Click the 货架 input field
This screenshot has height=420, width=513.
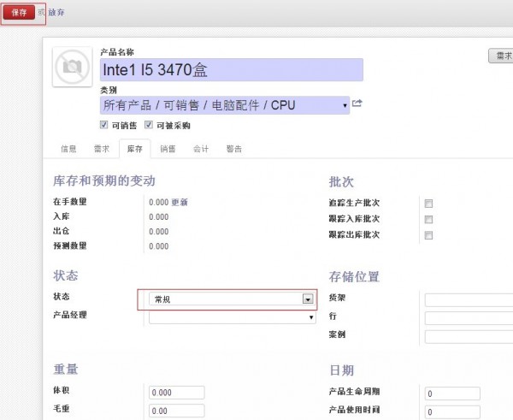coord(469,300)
